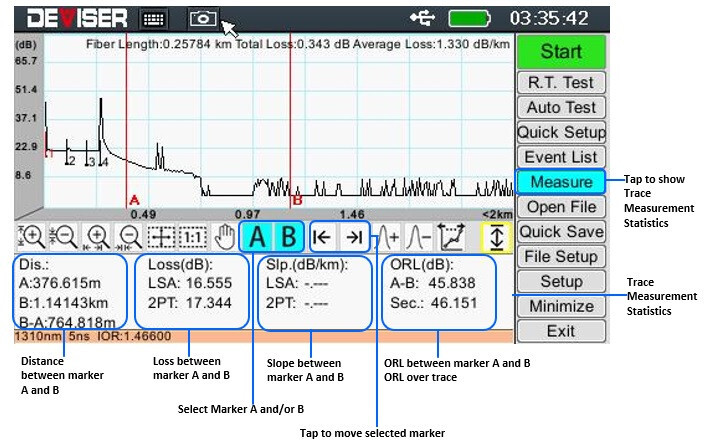Open Quick Setup
Viewport: 705px width, 442px height.
coord(561,132)
